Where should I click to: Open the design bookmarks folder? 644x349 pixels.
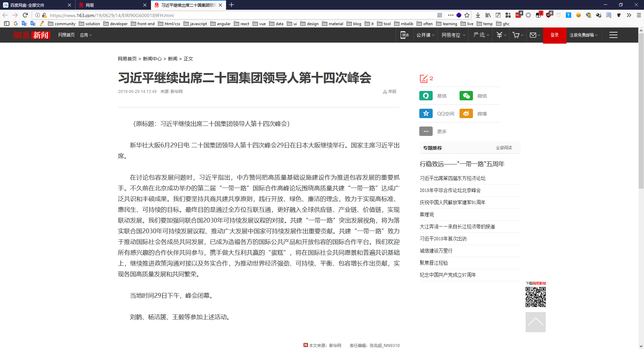pos(309,23)
